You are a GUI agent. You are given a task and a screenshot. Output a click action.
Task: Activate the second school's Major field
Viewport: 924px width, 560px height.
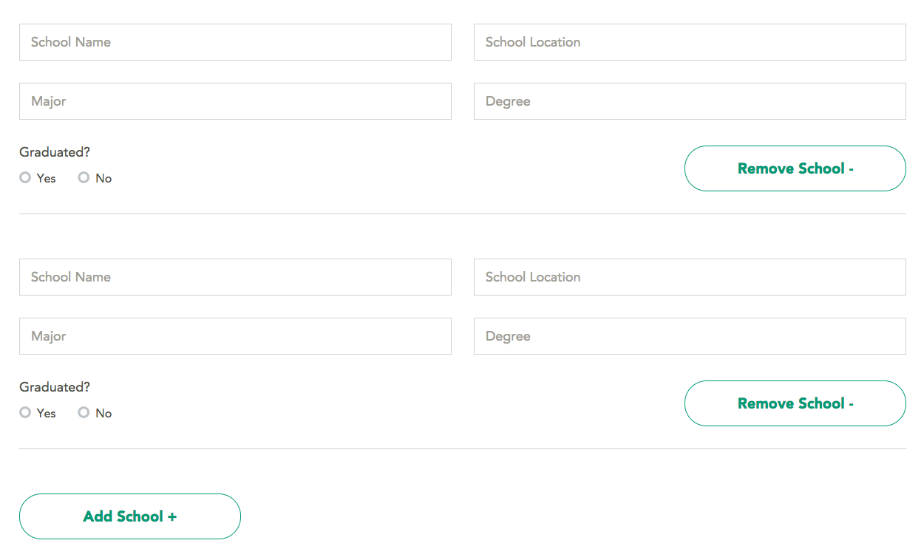point(235,336)
